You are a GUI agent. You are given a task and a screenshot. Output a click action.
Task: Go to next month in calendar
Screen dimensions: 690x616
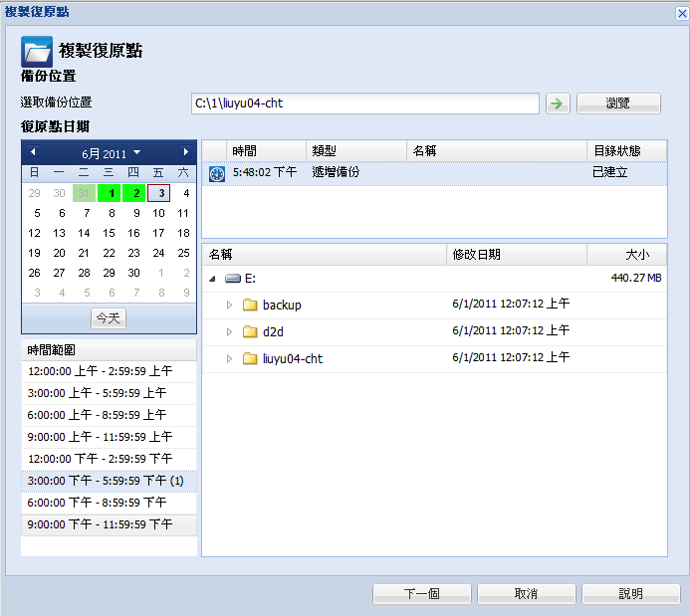pyautogui.click(x=186, y=152)
